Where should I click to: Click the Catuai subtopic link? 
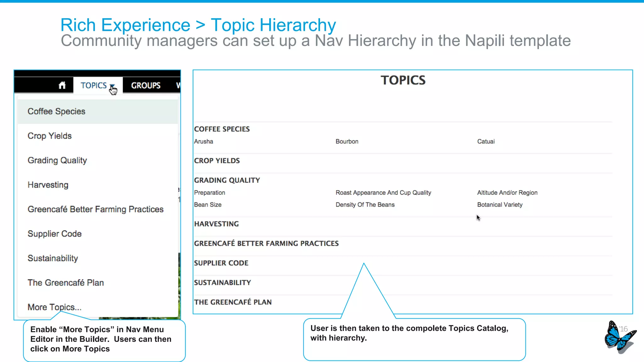(x=486, y=141)
